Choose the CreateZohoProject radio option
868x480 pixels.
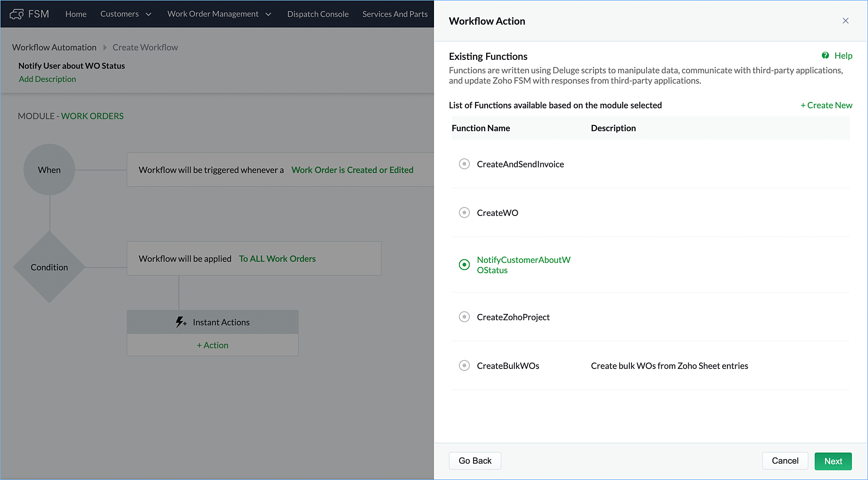(464, 317)
